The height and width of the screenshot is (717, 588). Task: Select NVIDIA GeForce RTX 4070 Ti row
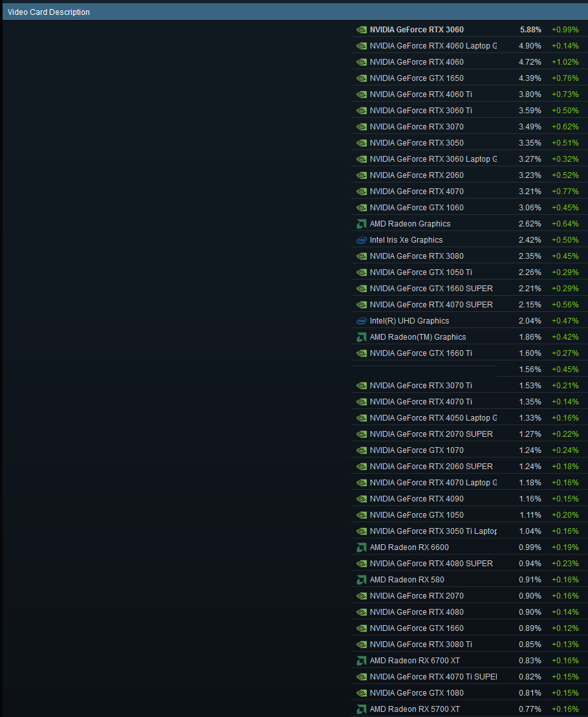point(470,402)
